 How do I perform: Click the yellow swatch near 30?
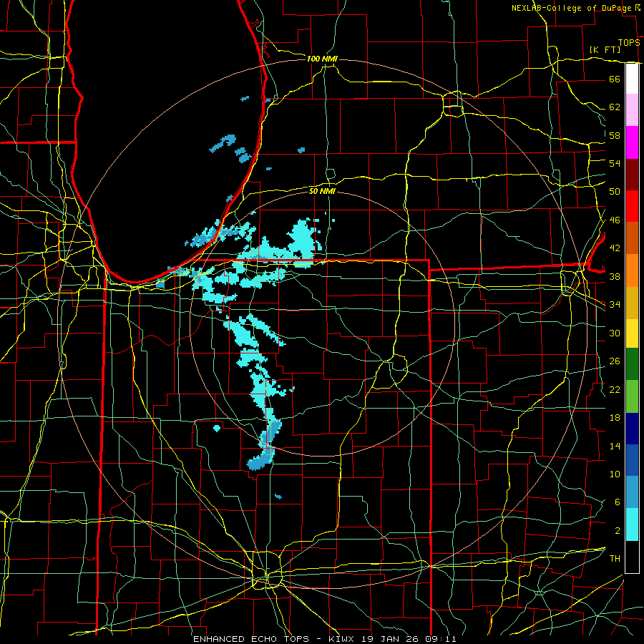coord(632,333)
